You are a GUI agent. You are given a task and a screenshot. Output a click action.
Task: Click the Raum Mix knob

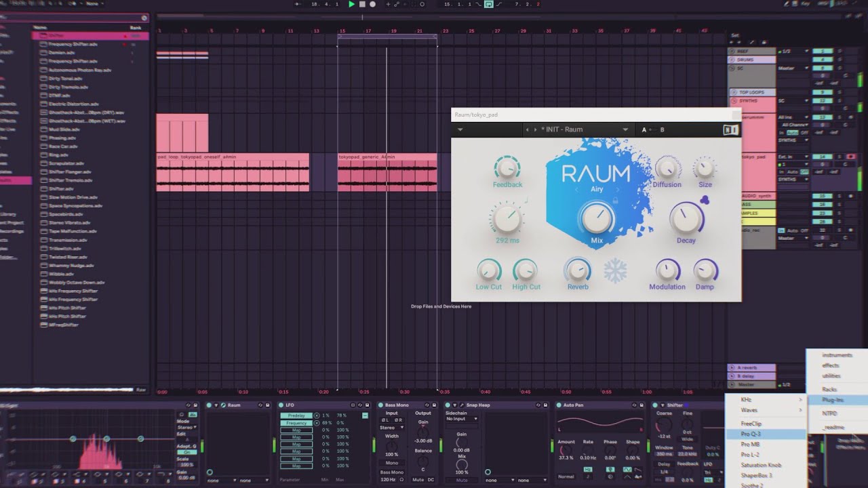(x=597, y=218)
